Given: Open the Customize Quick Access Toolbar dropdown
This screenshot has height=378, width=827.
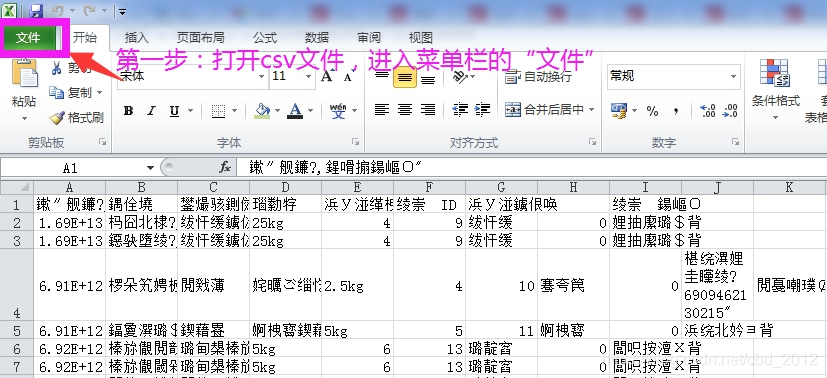Looking at the screenshot, I should click(x=122, y=11).
